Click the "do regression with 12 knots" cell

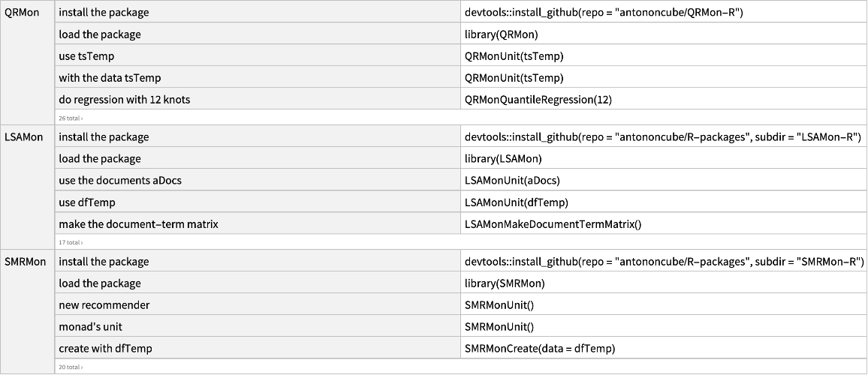pyautogui.click(x=124, y=100)
